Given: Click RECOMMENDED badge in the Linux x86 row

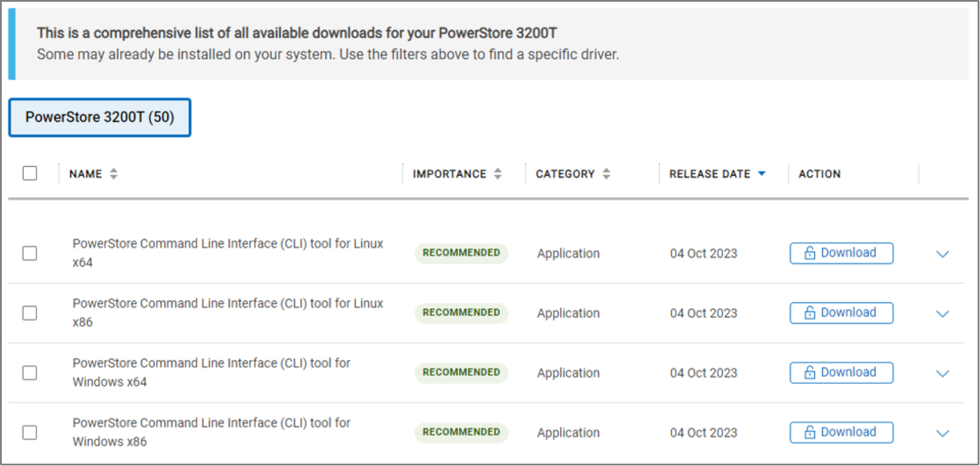Looking at the screenshot, I should point(462,313).
